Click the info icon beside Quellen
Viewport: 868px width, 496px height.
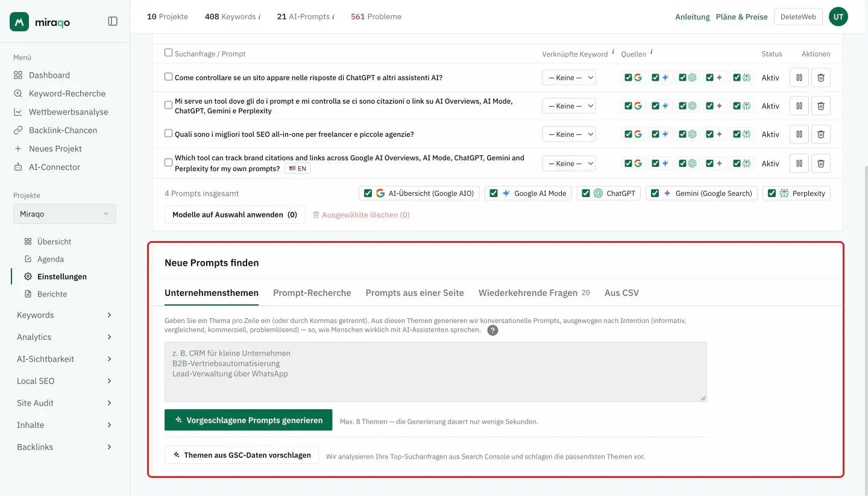click(x=652, y=52)
